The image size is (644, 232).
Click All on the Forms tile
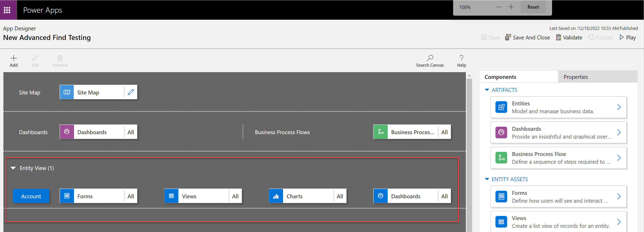(131, 196)
